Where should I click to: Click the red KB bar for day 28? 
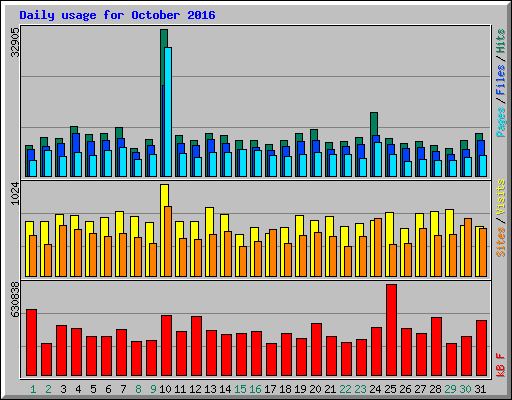436,346
